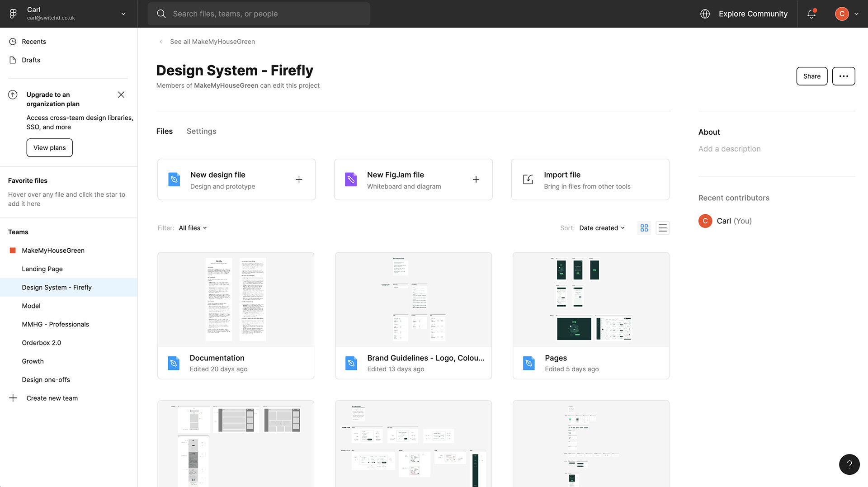Click the Figma logo icon
Image resolution: width=868 pixels, height=487 pixels.
point(13,14)
